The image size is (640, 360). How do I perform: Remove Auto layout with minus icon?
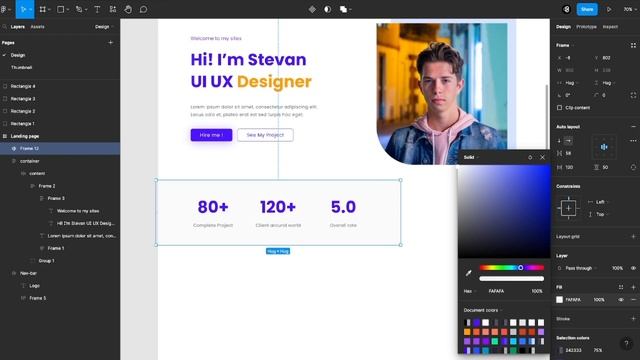[633, 127]
